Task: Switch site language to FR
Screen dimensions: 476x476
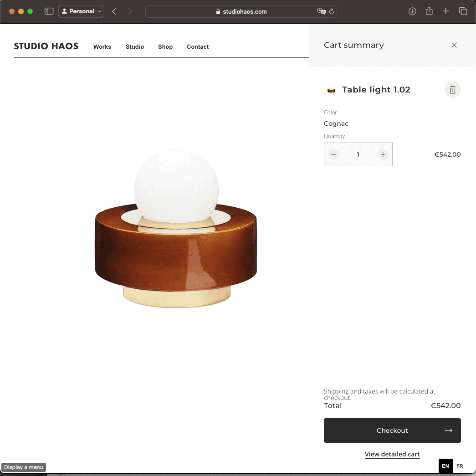Action: [460, 466]
